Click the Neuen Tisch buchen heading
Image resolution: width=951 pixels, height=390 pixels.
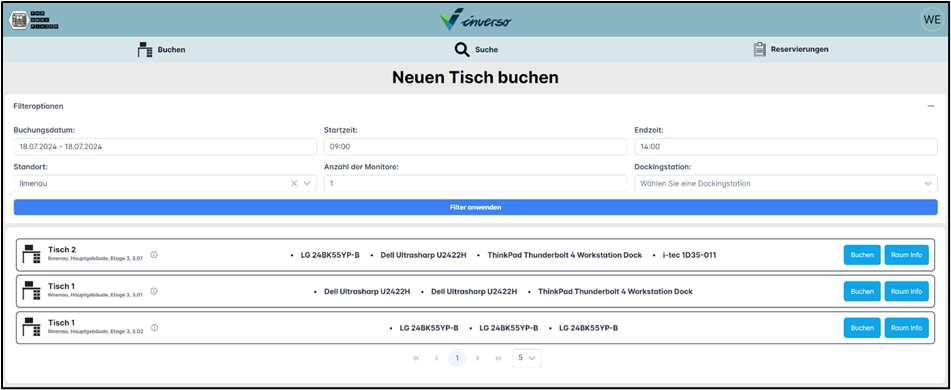(476, 78)
